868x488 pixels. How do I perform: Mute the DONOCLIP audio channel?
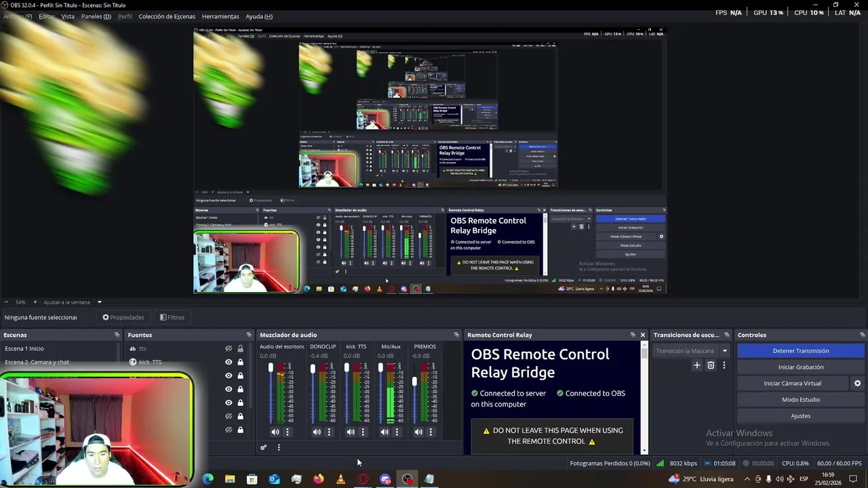(317, 432)
